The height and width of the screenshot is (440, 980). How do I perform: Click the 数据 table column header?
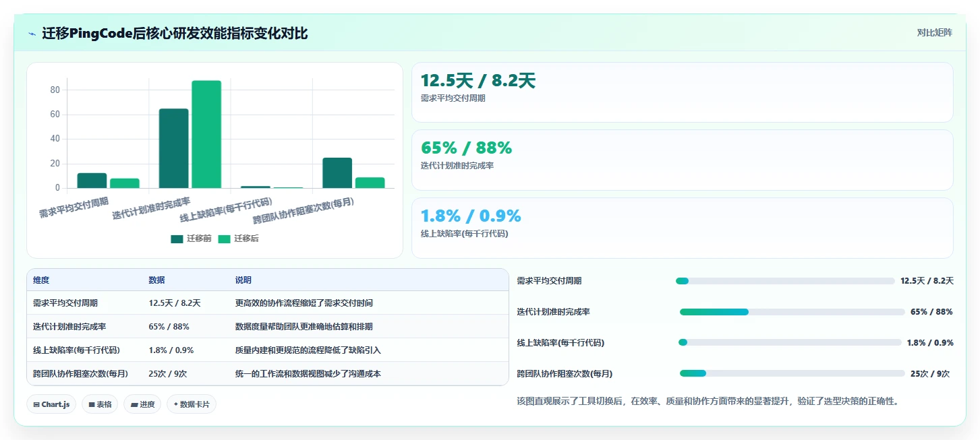157,280
